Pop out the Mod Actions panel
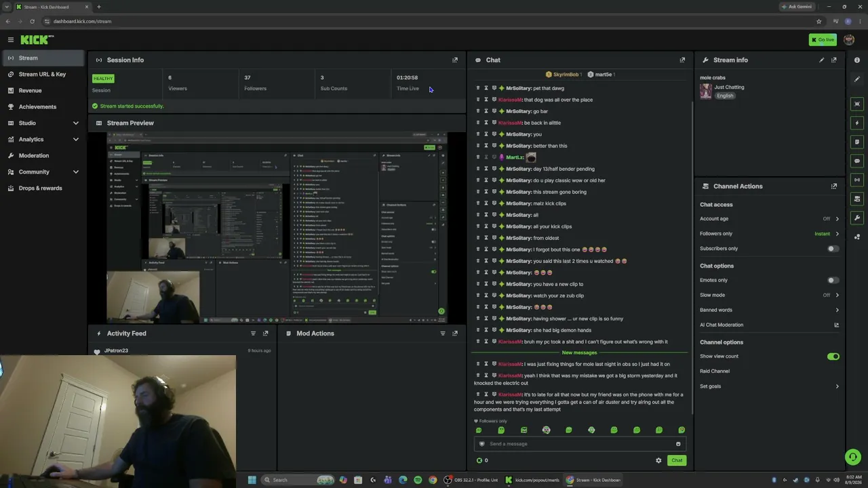Image resolution: width=868 pixels, height=488 pixels. coord(455,333)
